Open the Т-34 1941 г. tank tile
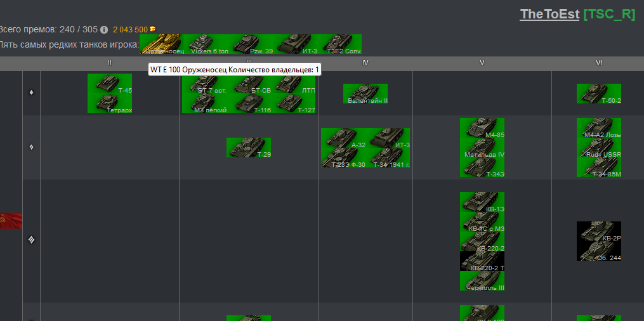The image size is (644, 321). point(387,157)
